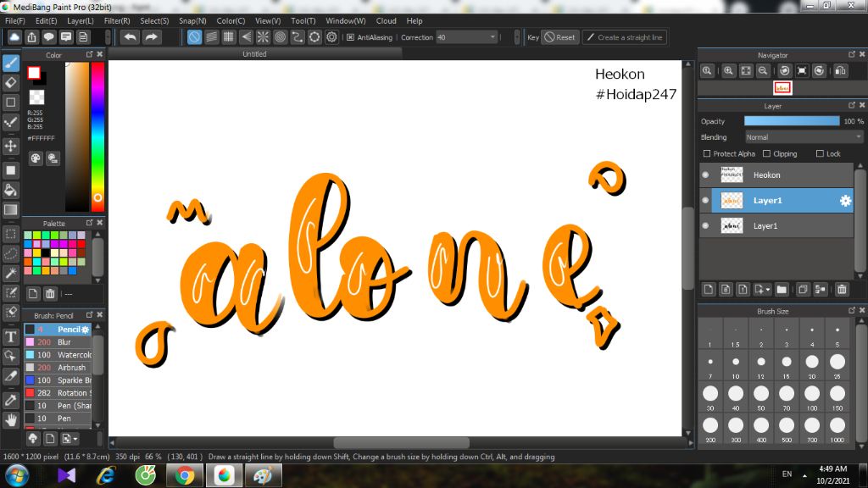Open the Blending mode dropdown
Viewport: 868px width, 488px height.
coord(804,137)
